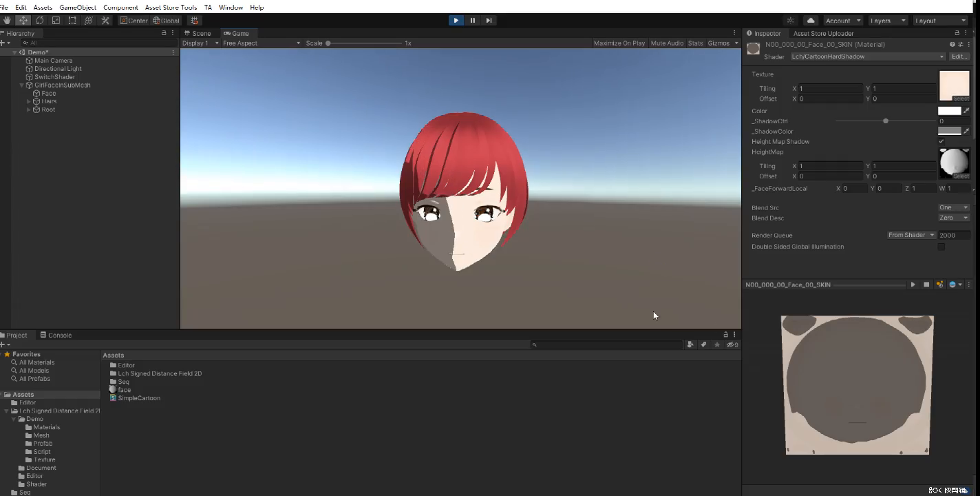The image size is (980, 496).
Task: Open the Component menu
Action: tap(120, 7)
